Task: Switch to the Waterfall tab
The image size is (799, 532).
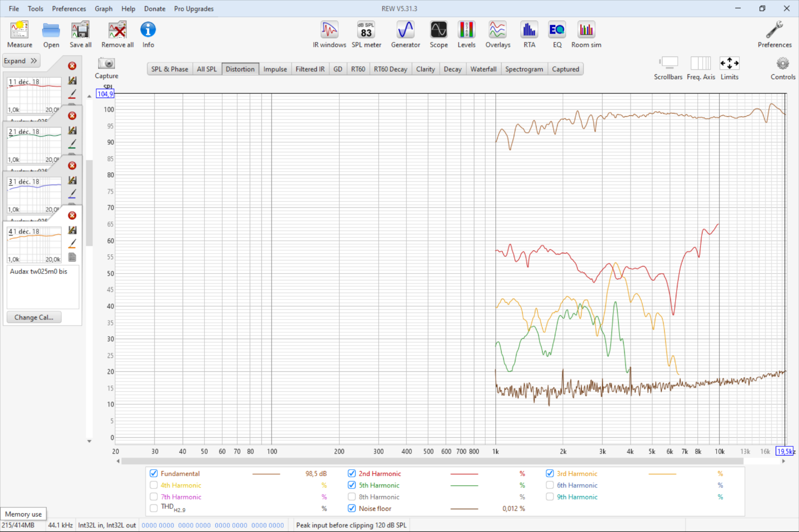Action: [x=483, y=69]
